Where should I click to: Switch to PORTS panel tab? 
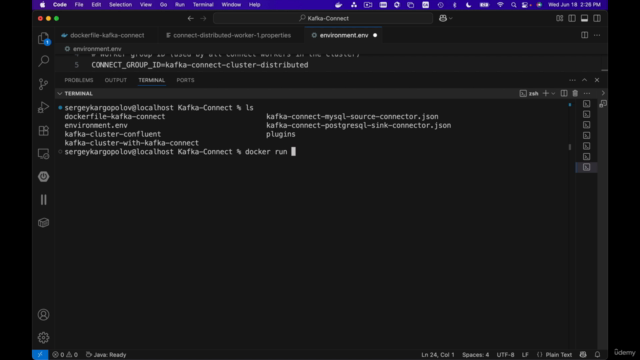pos(185,80)
